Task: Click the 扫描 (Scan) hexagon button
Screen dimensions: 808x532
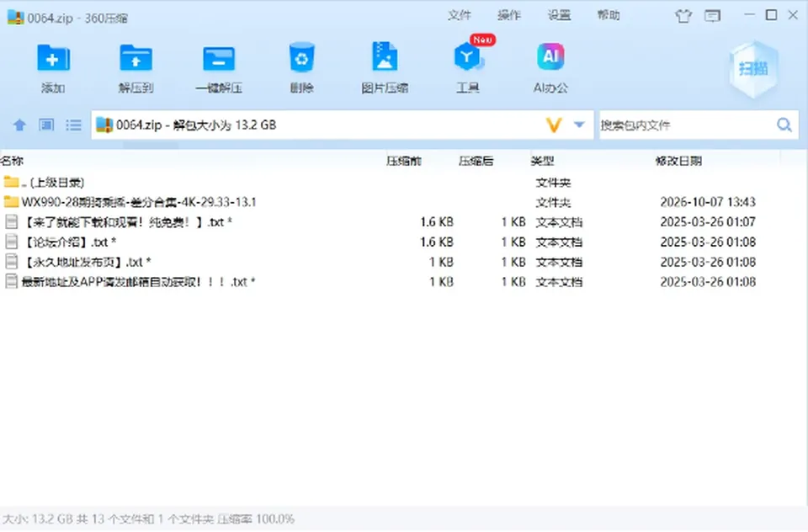Action: [754, 69]
